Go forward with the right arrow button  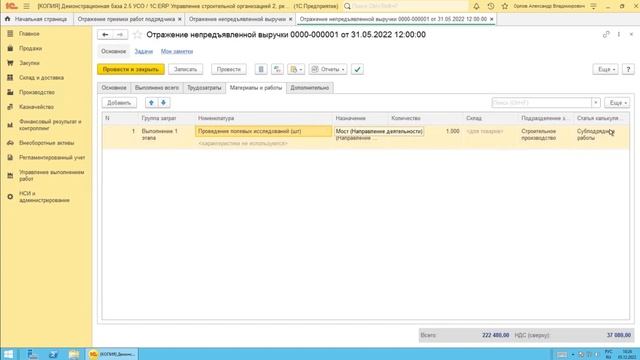[120, 35]
